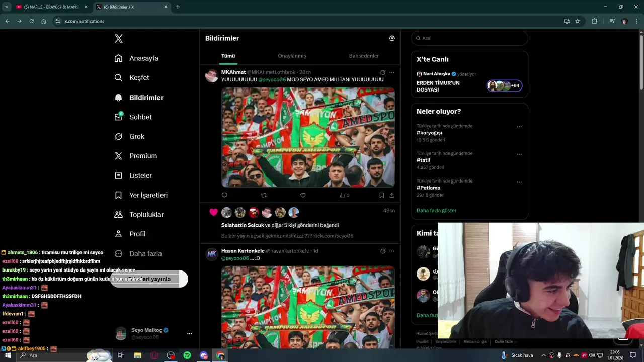
Task: Open Chrome tab search dropdown
Action: point(7,7)
